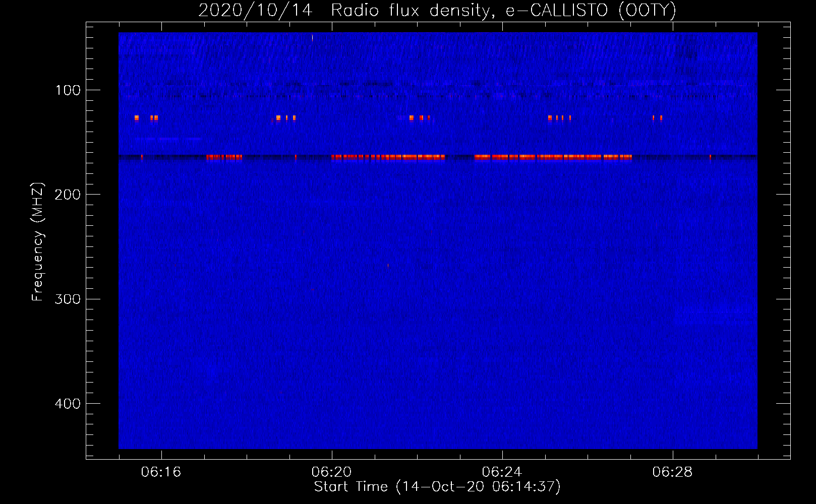Select the "06:28" time tick label
This screenshot has height=504, width=816.
(x=672, y=472)
